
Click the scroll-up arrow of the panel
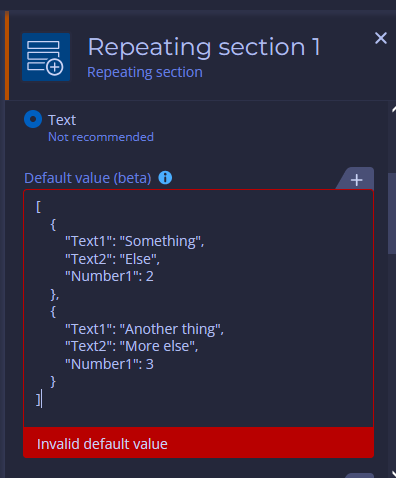coord(393,109)
